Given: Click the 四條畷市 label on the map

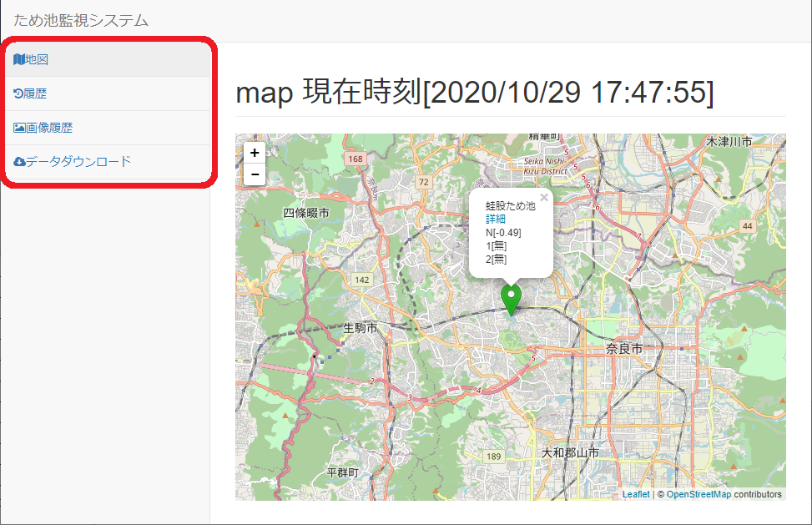Looking at the screenshot, I should point(306,213).
